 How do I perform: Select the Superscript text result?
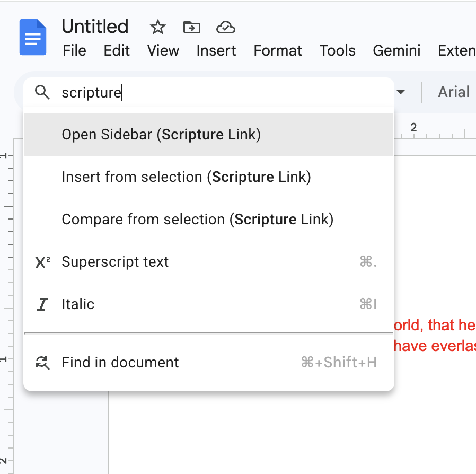point(209,262)
